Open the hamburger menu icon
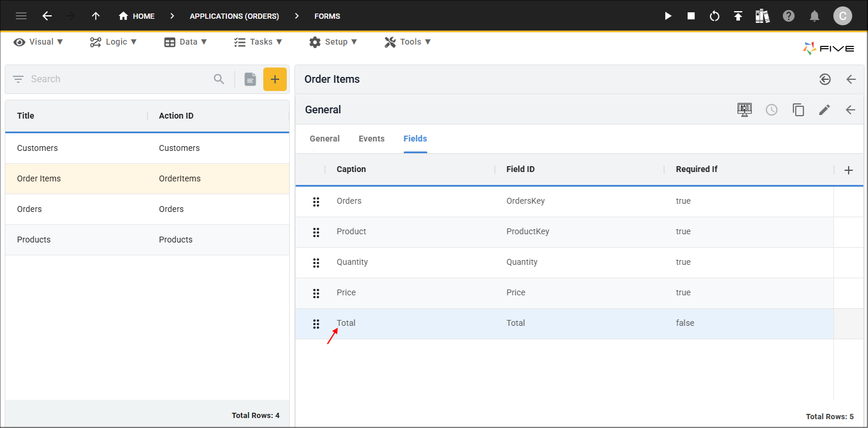 click(21, 16)
